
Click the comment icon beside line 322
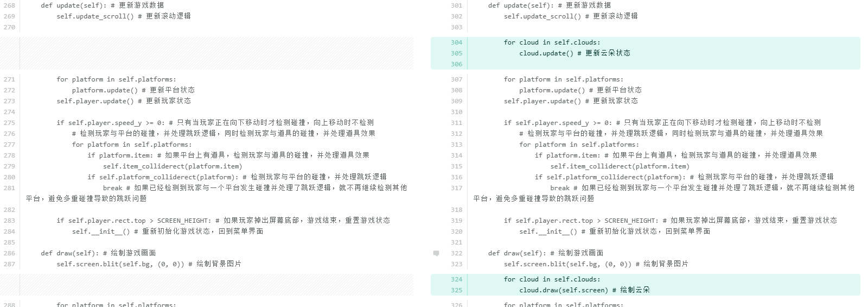pos(436,253)
